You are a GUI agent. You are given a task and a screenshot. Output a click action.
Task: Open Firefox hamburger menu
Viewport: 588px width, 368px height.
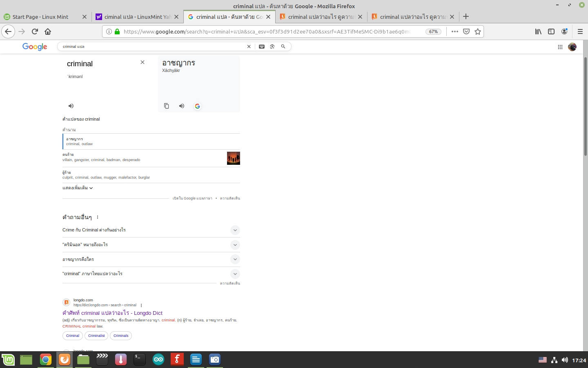coord(580,31)
